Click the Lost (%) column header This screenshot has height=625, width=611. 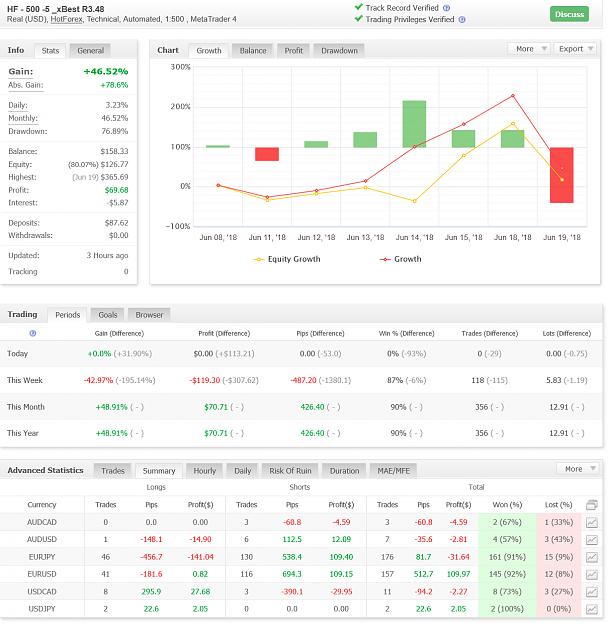(x=558, y=505)
